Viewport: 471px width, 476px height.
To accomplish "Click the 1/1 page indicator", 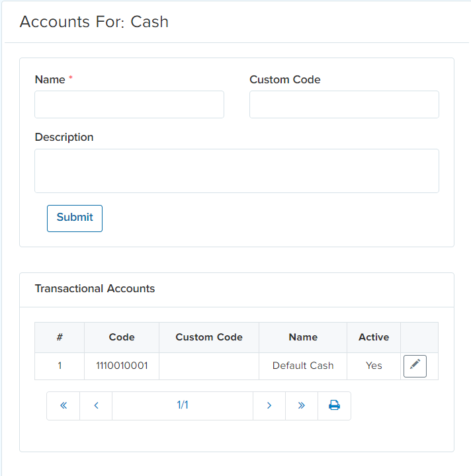I will click(x=183, y=405).
